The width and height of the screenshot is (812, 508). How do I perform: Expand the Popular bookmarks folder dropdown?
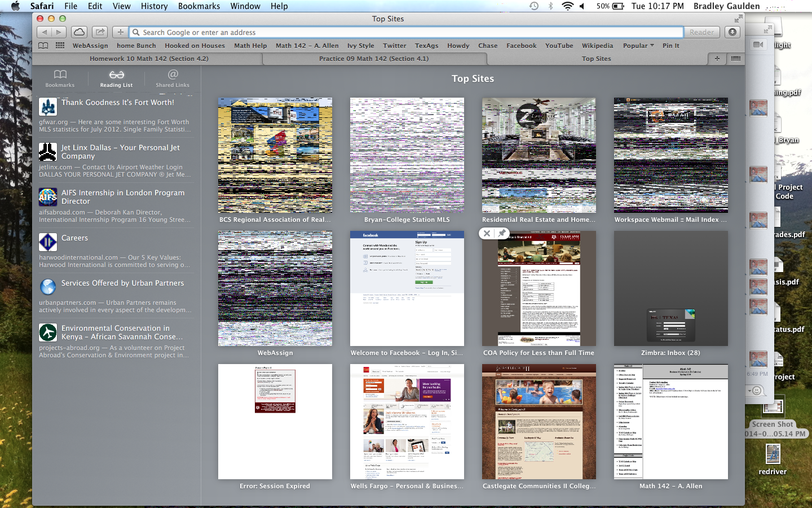tap(638, 46)
